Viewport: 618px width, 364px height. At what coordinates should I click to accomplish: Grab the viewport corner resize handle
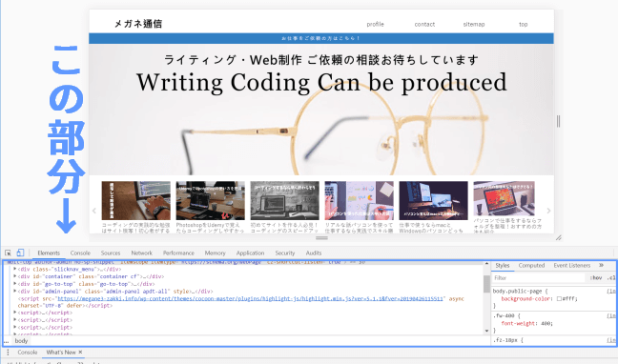[x=559, y=237]
